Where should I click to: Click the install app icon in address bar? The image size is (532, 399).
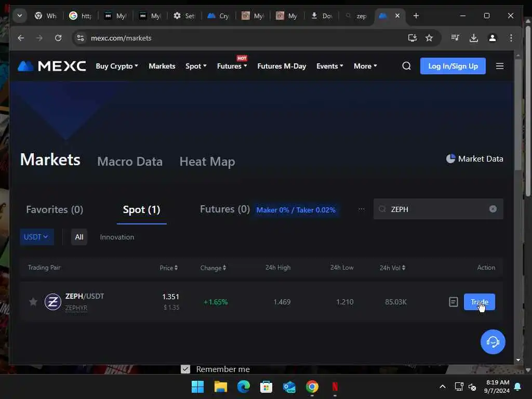click(x=412, y=38)
